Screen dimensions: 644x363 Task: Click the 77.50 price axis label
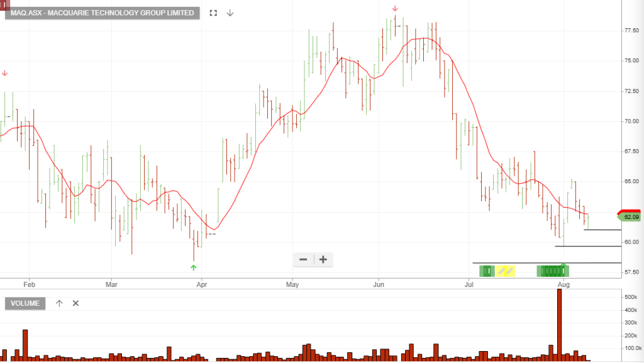click(631, 30)
